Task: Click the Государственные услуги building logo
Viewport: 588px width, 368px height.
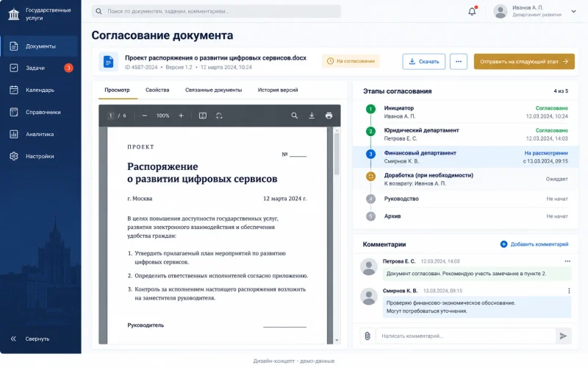Action: 14,14
